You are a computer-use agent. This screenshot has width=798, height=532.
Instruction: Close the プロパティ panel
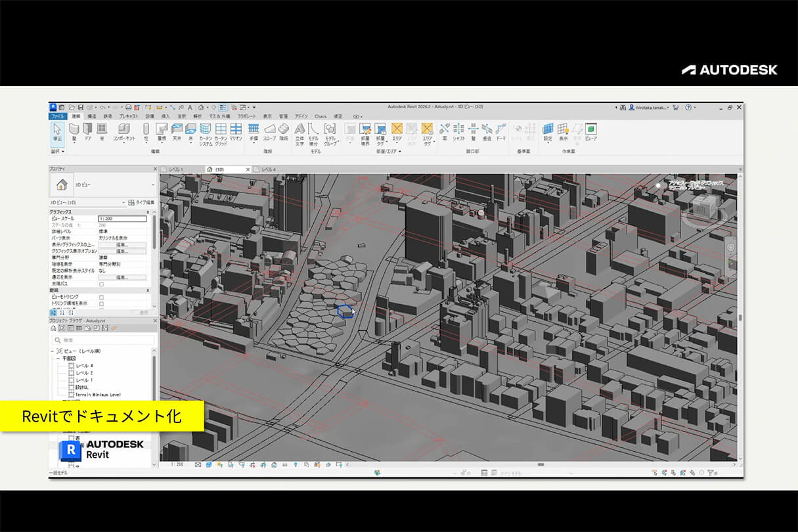click(x=156, y=169)
